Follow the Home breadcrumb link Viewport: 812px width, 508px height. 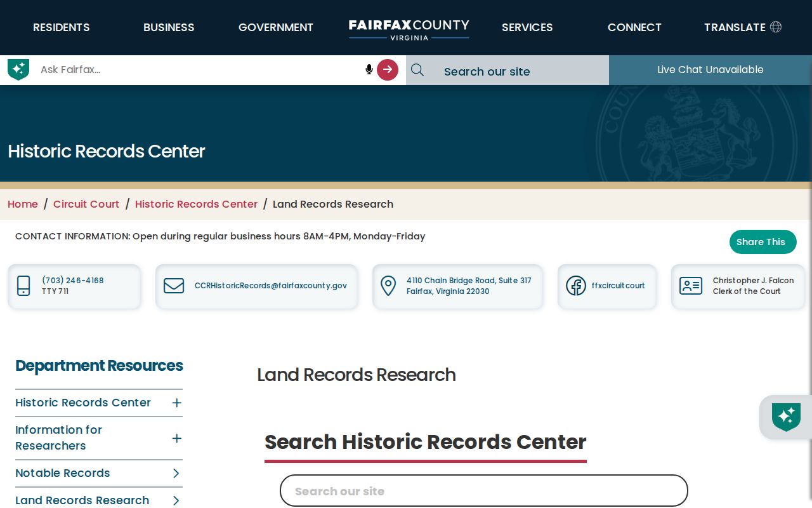(23, 204)
